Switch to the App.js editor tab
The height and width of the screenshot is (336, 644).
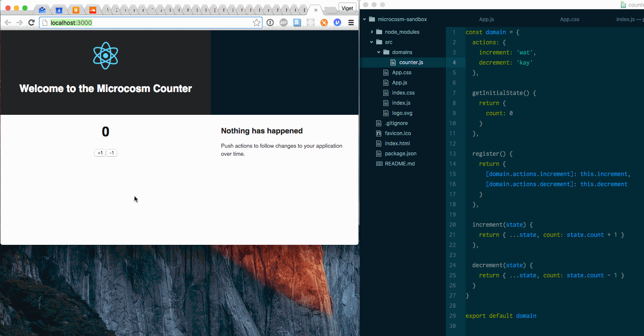pyautogui.click(x=486, y=19)
